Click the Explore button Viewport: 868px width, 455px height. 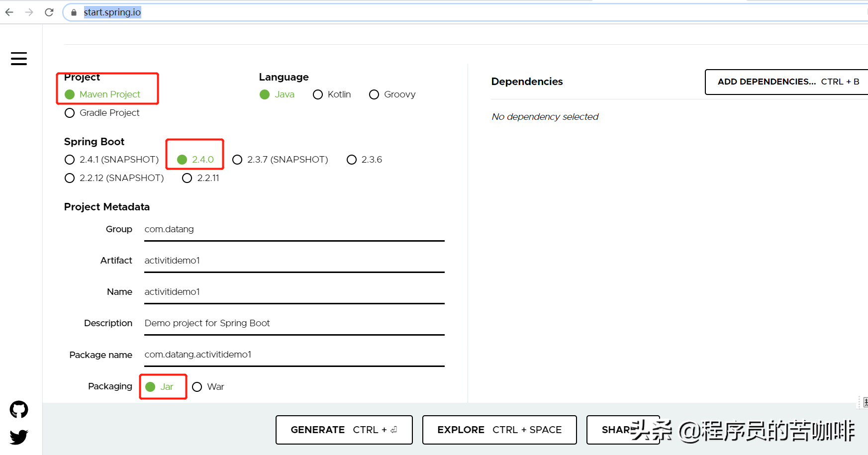coord(499,430)
